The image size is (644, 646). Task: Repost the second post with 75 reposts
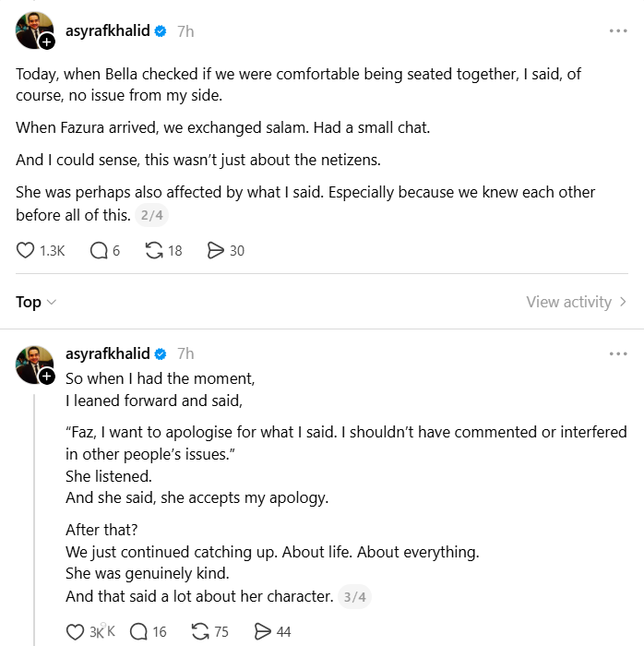coord(199,632)
